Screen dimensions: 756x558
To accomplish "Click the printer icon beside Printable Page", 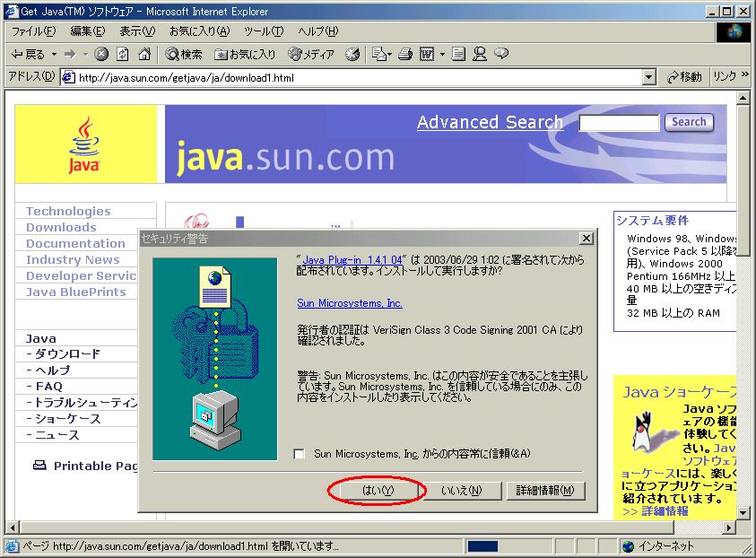I will click(39, 466).
